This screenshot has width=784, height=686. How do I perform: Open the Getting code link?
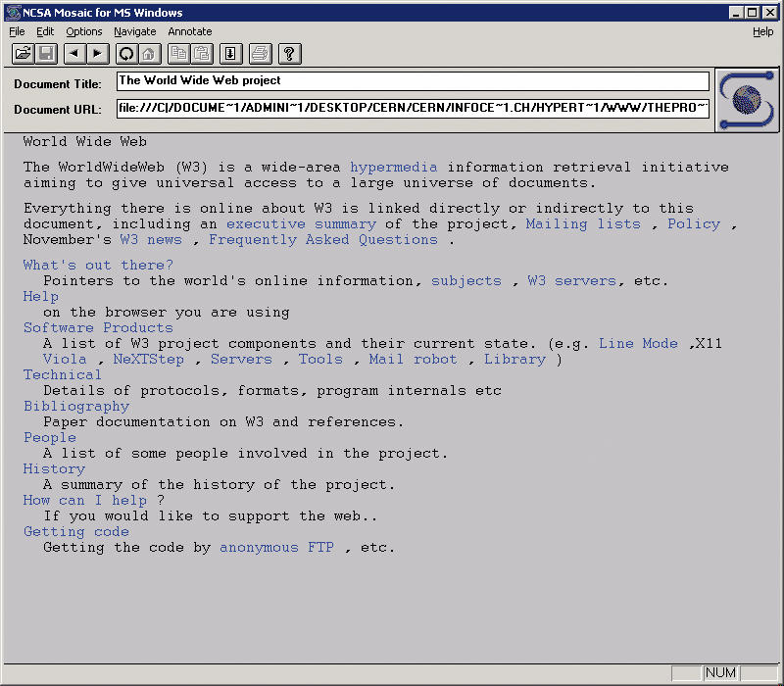76,532
